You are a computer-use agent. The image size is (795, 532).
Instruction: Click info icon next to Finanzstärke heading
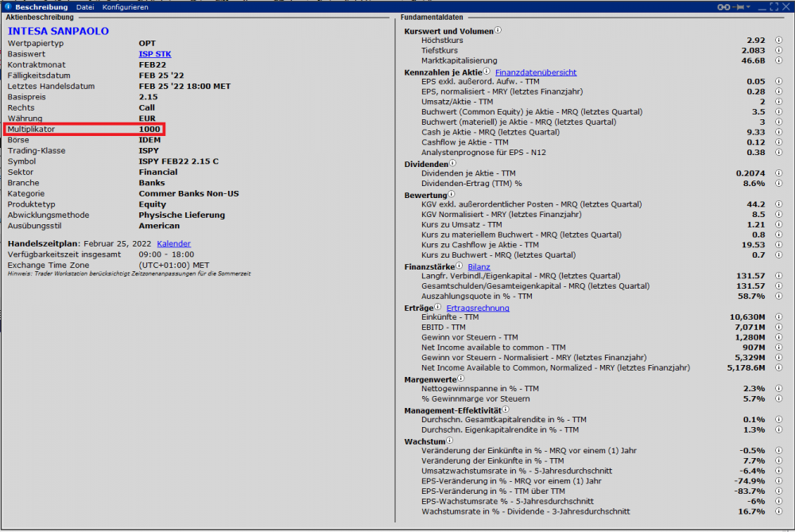(459, 266)
